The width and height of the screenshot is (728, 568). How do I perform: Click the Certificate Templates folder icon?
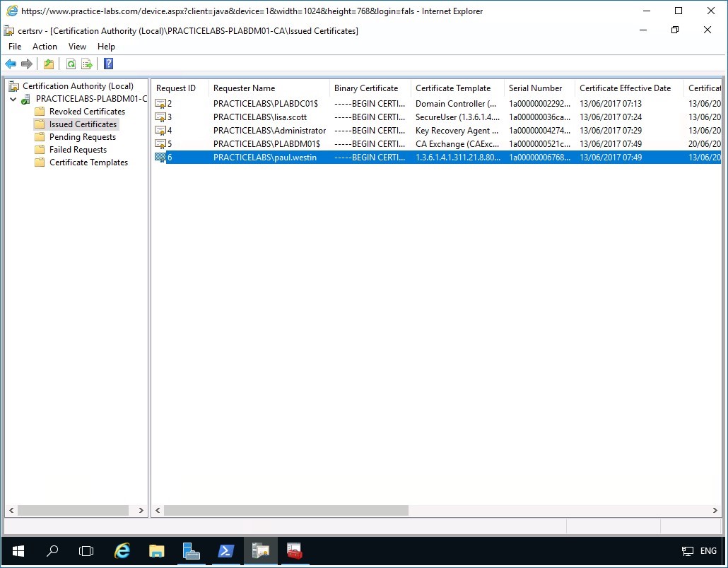click(x=40, y=162)
